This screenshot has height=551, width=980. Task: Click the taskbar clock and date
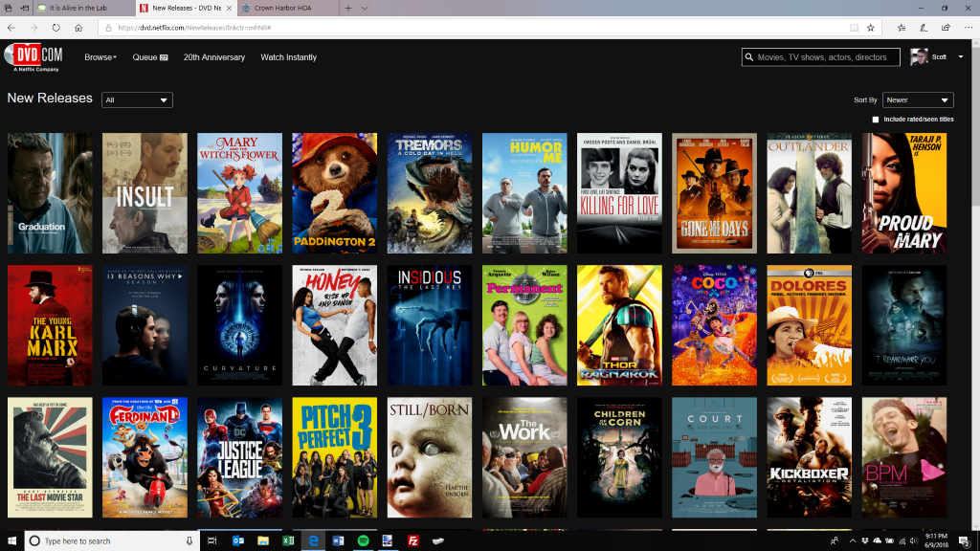coord(936,540)
